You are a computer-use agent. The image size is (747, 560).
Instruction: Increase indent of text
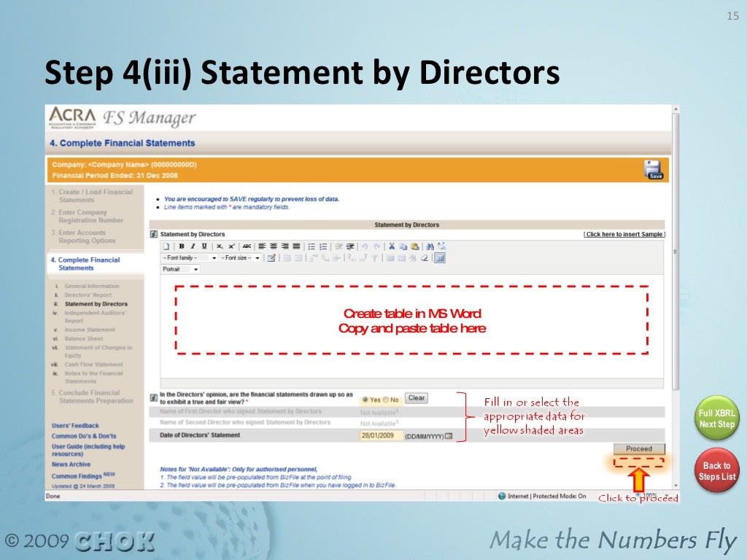point(350,246)
